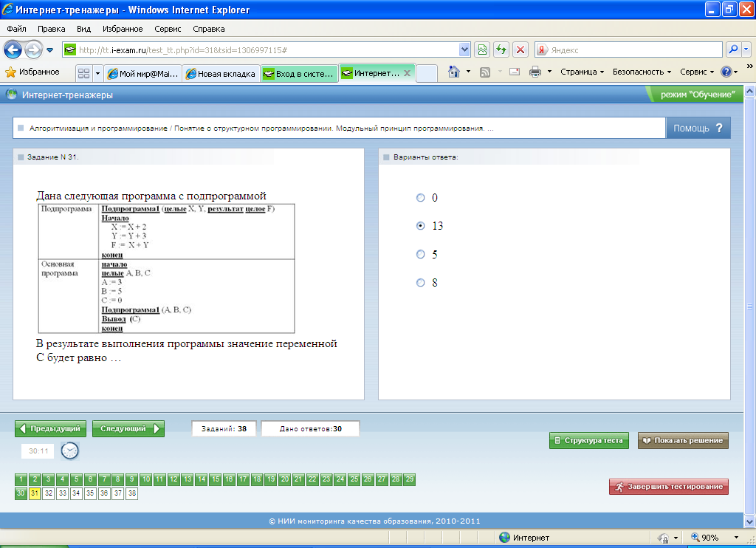The width and height of the screenshot is (756, 548).
Task: Open the tab list dropdown arrow
Action: 97,73
